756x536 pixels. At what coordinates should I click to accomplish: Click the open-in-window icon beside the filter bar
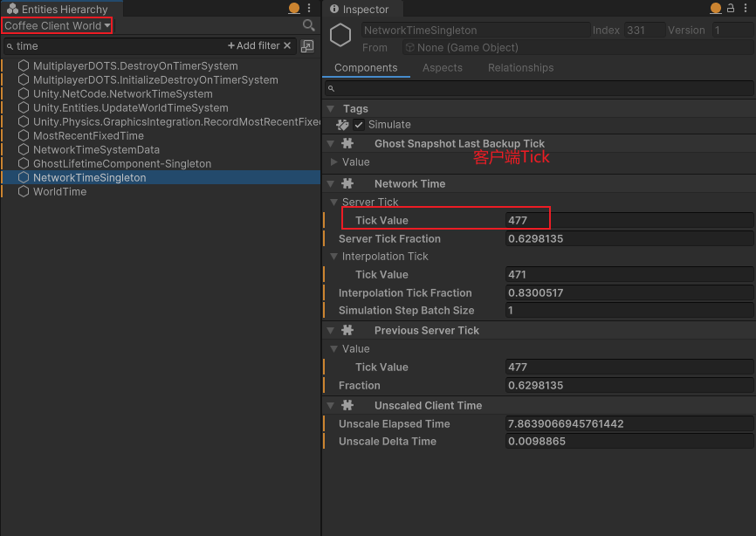click(x=307, y=45)
